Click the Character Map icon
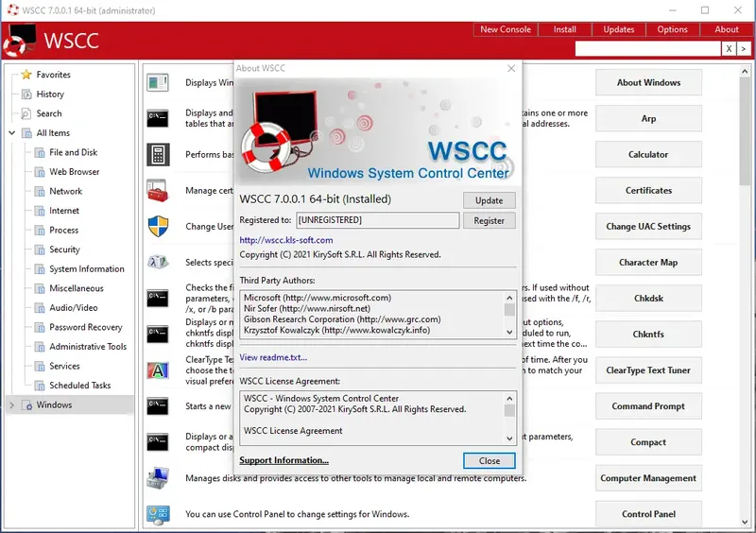Viewport: 756px width, 533px height. tap(158, 262)
